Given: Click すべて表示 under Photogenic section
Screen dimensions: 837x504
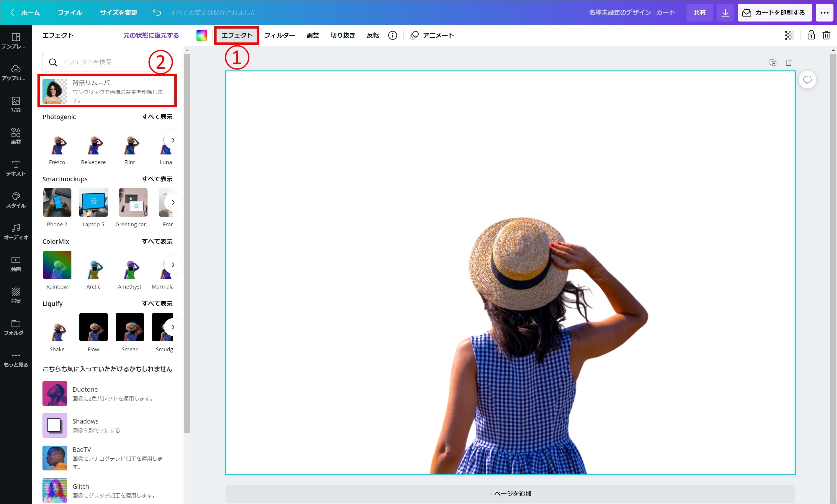Looking at the screenshot, I should click(x=157, y=116).
